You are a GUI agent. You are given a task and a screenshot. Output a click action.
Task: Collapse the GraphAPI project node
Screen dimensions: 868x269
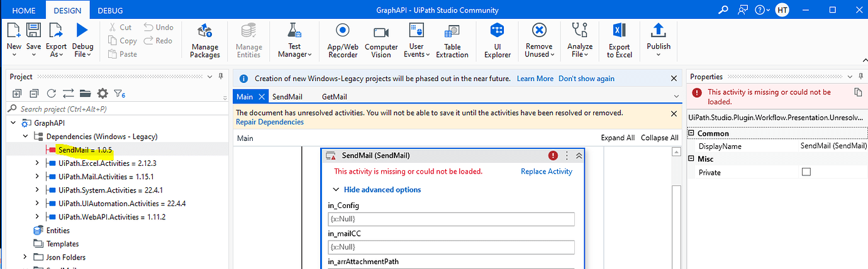[x=14, y=123]
